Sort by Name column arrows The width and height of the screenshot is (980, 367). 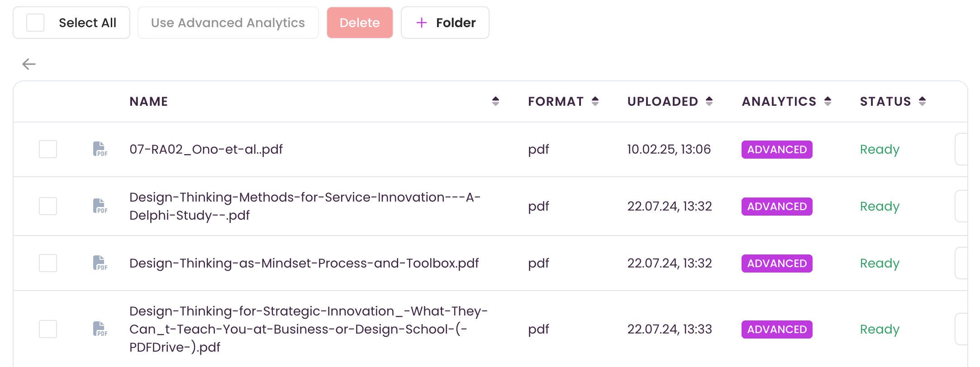[495, 101]
